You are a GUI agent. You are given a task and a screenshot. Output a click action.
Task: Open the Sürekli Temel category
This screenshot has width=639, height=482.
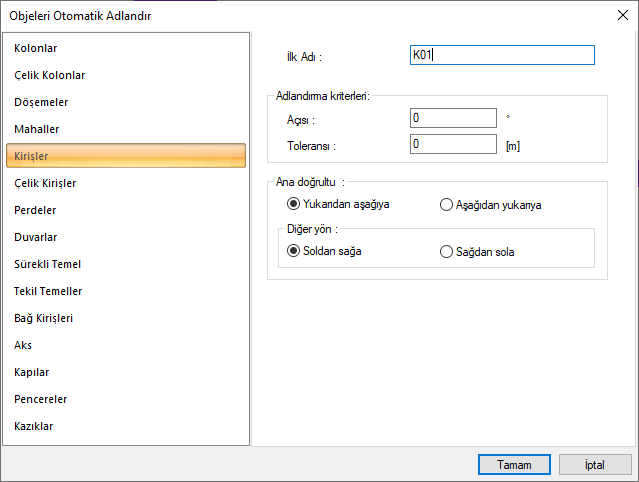(48, 264)
